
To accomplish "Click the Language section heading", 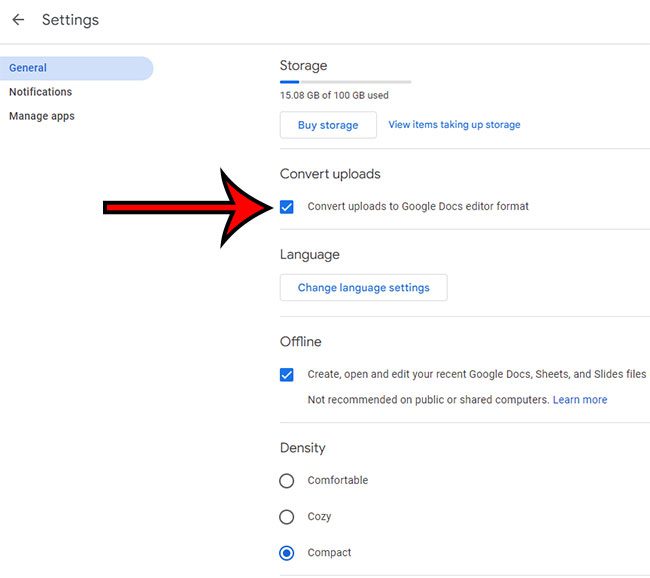I will pyautogui.click(x=309, y=255).
